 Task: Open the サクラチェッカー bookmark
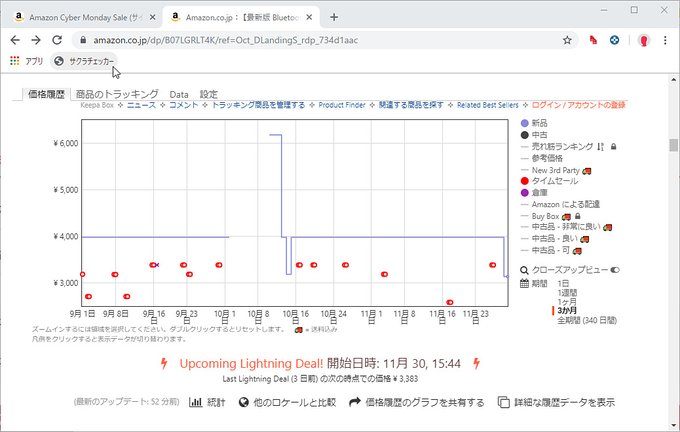coord(84,61)
